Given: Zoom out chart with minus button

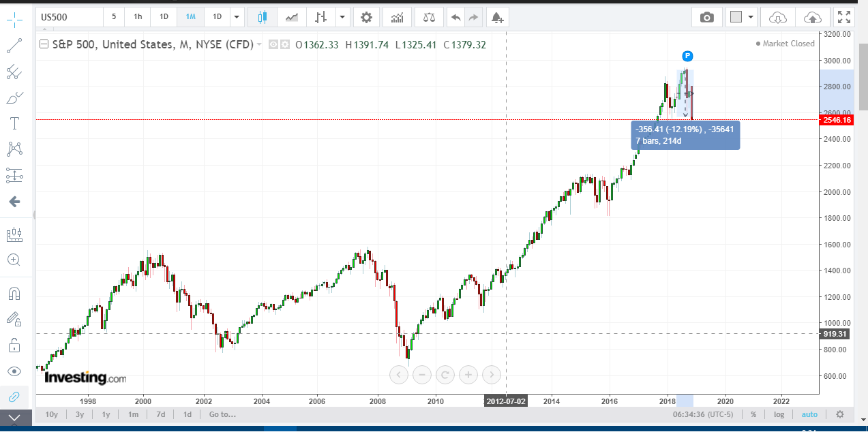Looking at the screenshot, I should 422,374.
